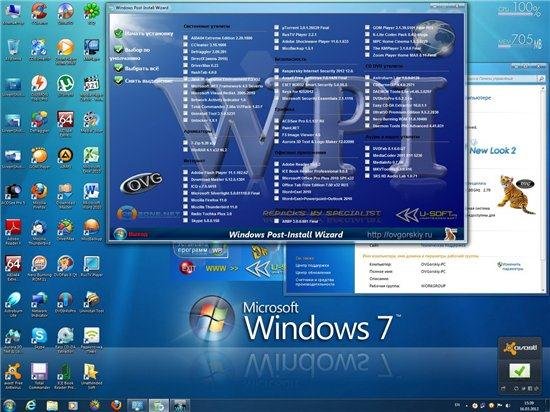Click Снять выделение (clear selection) button
Image resolution: width=550 pixels, height=412 pixels.
coord(143,81)
